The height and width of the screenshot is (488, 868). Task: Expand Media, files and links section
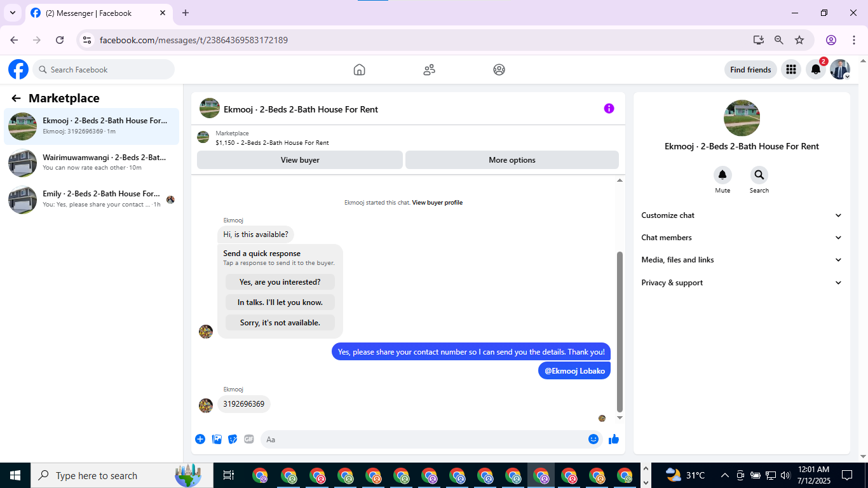pyautogui.click(x=742, y=260)
